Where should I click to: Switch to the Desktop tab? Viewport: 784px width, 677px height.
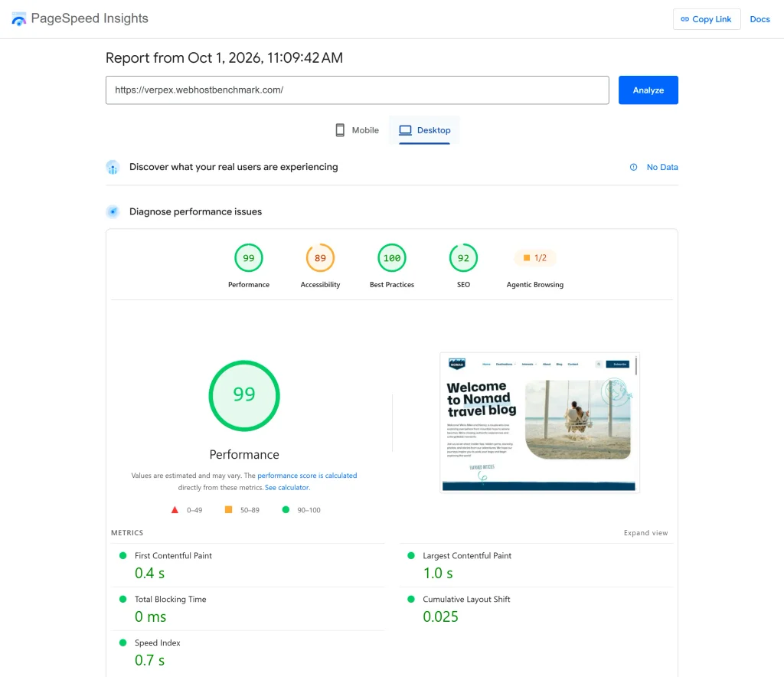pos(424,130)
